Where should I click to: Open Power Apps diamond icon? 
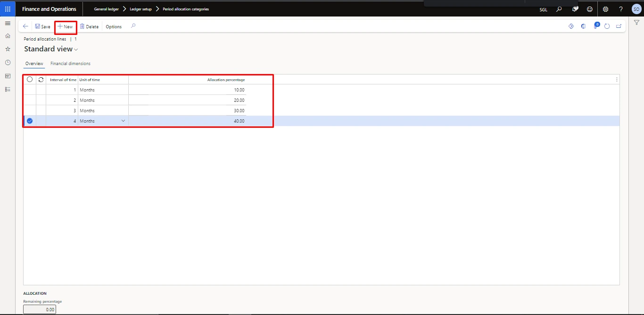(x=571, y=26)
